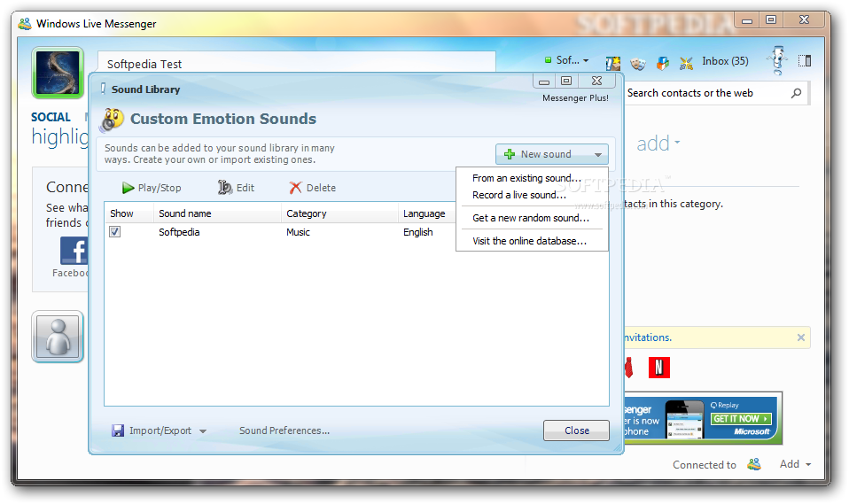Sort by Language column header
The image size is (849, 504).
tap(426, 213)
